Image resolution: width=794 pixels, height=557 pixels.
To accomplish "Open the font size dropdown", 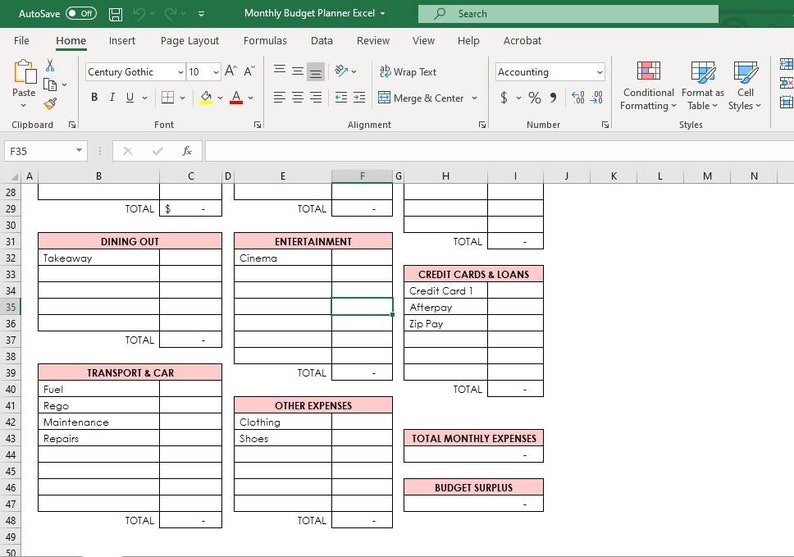I will coord(216,72).
